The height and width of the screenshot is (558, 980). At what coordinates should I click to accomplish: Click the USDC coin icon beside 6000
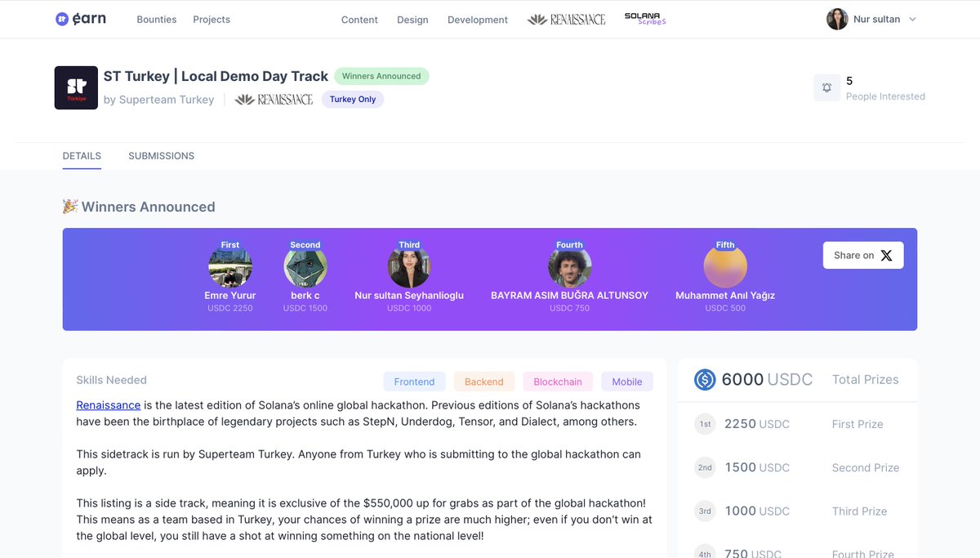[705, 379]
